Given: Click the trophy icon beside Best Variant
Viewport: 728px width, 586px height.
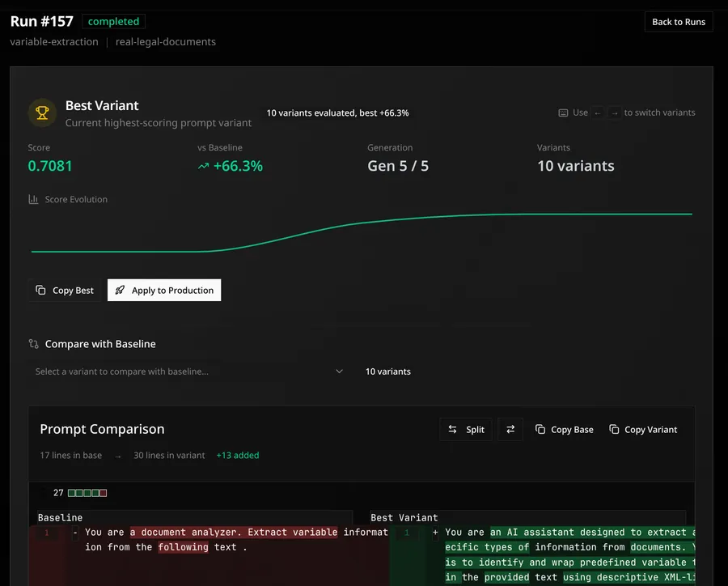Looking at the screenshot, I should (42, 113).
